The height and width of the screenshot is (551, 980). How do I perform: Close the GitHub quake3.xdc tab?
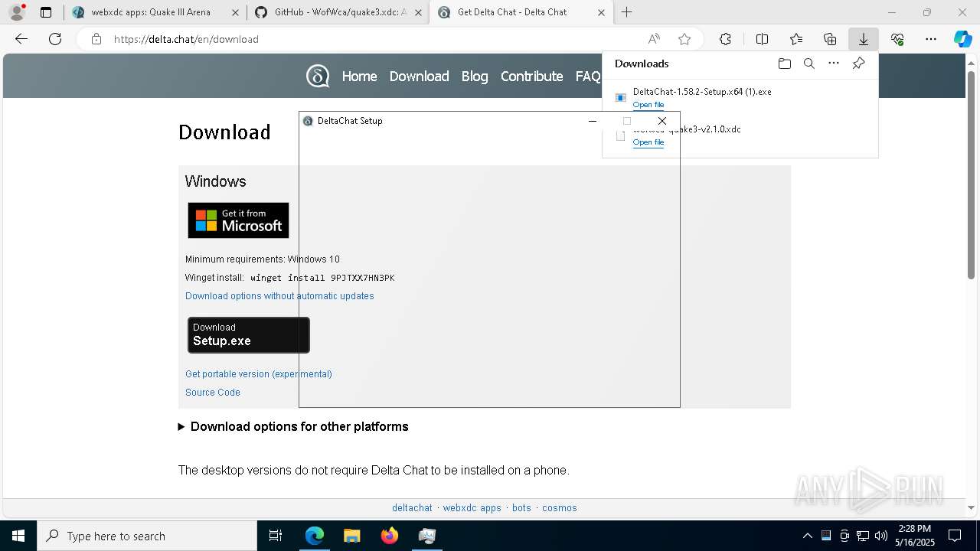418,12
